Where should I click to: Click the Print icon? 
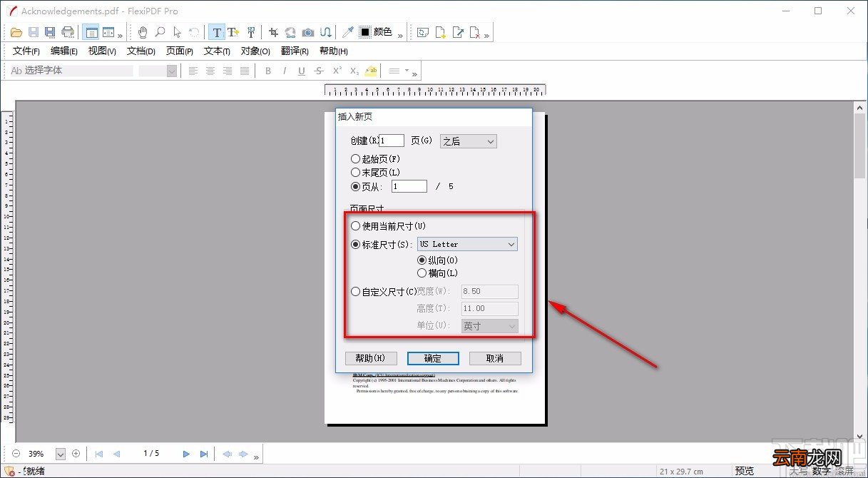(x=68, y=32)
